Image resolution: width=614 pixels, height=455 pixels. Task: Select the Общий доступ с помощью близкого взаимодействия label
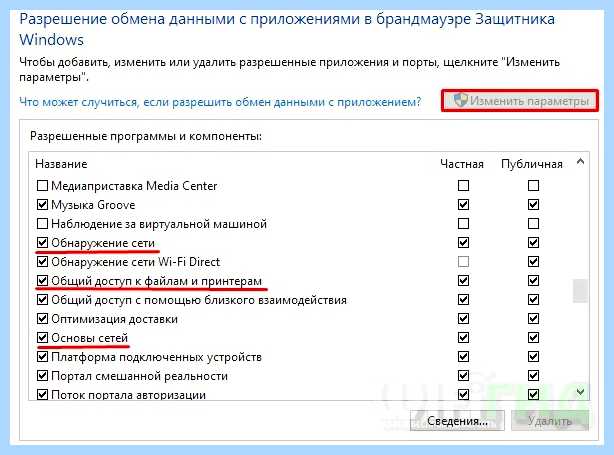[x=199, y=300]
